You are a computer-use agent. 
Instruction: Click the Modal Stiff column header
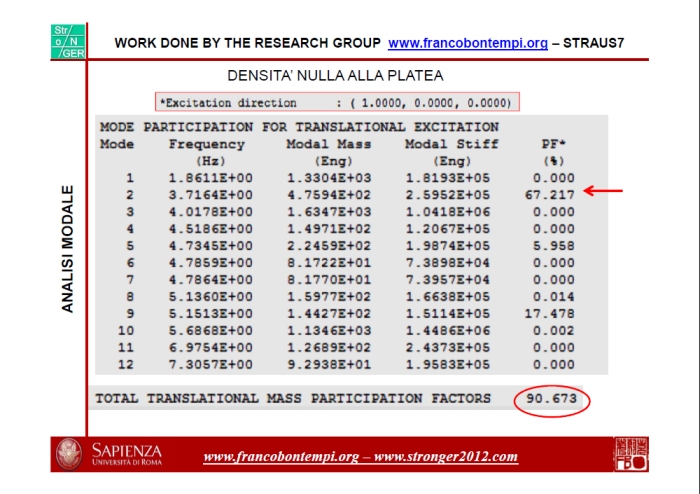tap(445, 144)
